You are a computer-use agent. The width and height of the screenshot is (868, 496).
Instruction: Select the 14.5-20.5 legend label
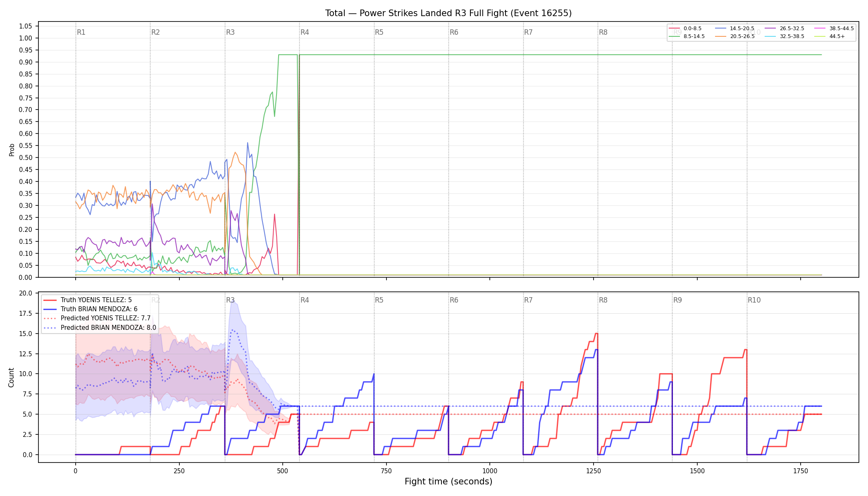pyautogui.click(x=742, y=29)
